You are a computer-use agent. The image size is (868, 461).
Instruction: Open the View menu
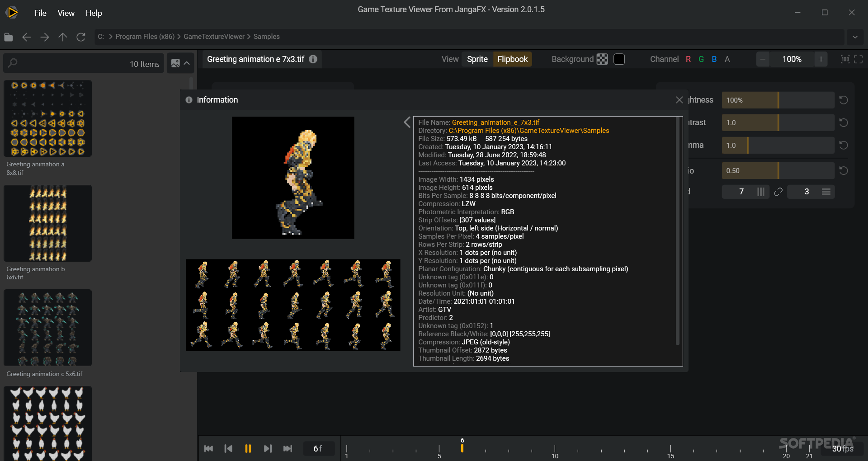click(x=66, y=13)
